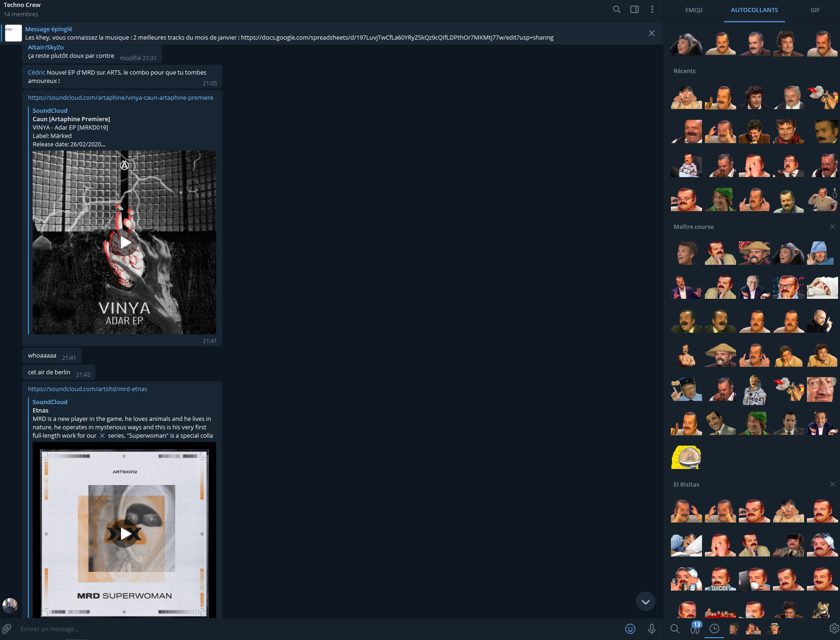The image size is (840, 640).
Task: Pick the green hat sticker in Maître course
Action: point(754,423)
